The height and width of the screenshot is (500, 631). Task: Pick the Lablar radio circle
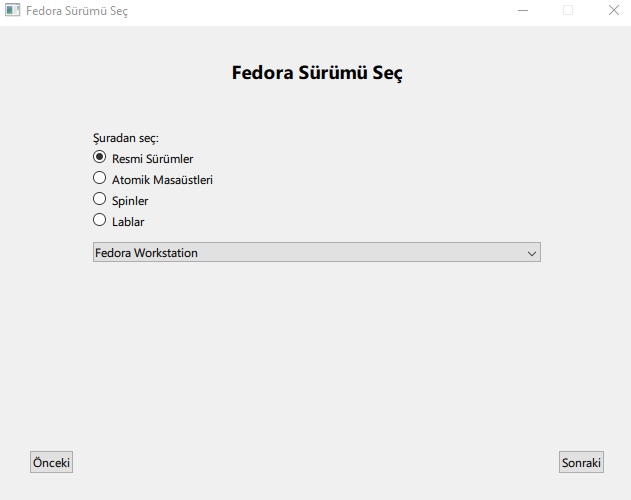pos(99,220)
